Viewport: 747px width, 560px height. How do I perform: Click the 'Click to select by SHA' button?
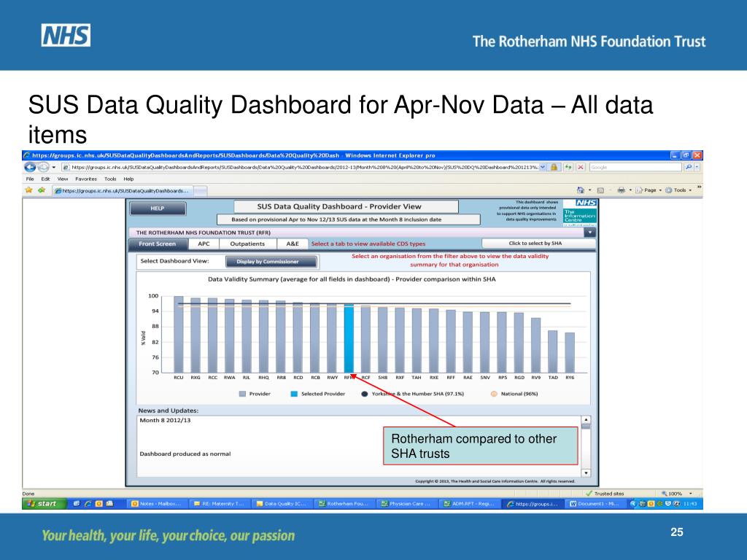tap(538, 244)
